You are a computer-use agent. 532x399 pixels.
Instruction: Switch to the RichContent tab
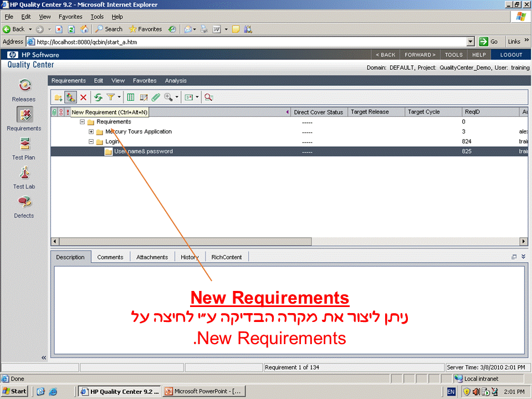point(227,257)
